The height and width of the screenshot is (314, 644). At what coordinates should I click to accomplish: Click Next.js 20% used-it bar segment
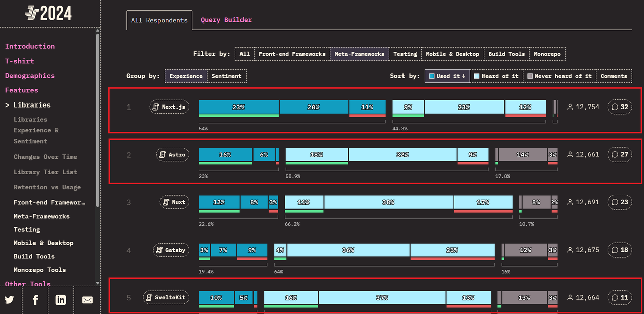click(x=314, y=107)
